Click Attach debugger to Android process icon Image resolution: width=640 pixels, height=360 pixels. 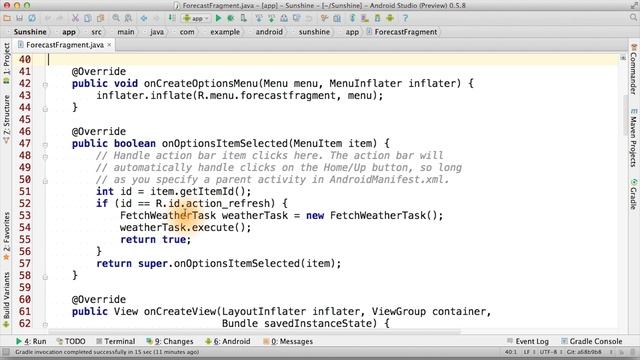(x=244, y=18)
